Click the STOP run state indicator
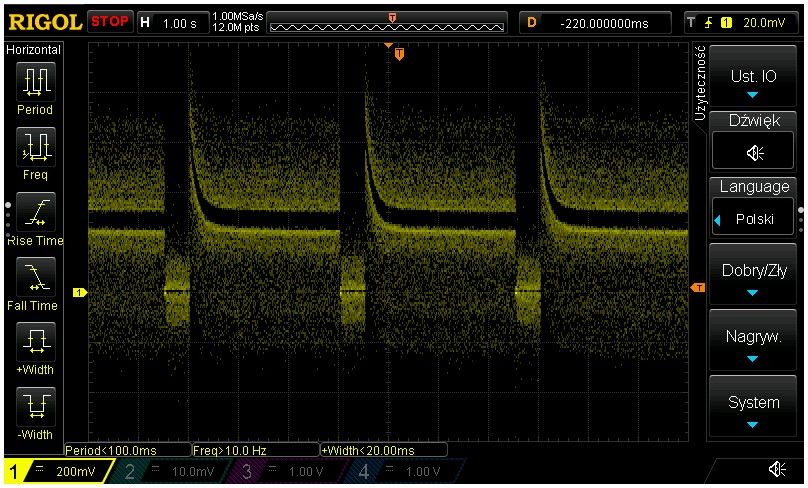808x488 pixels. click(x=110, y=22)
